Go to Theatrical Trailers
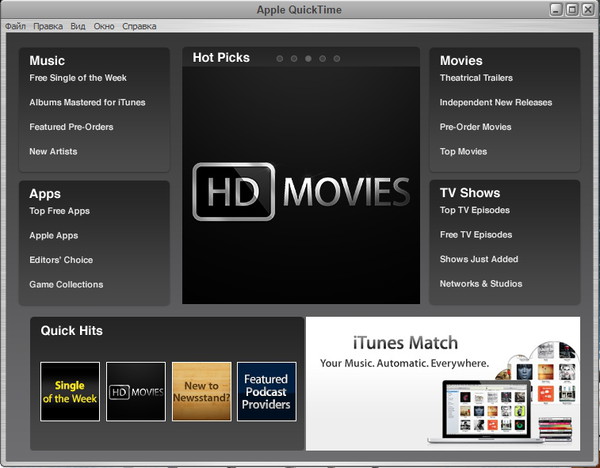Screen dimensions: 600x468 click(x=476, y=78)
